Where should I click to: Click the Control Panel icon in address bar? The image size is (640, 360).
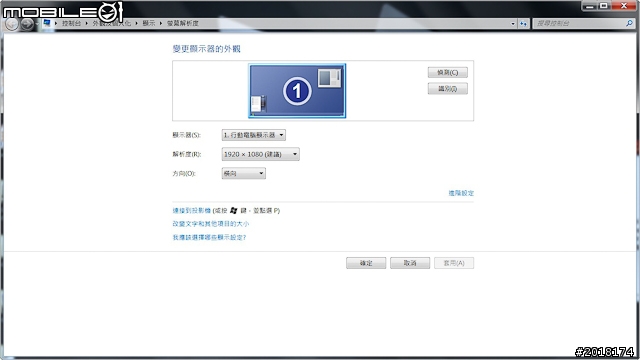click(47, 23)
